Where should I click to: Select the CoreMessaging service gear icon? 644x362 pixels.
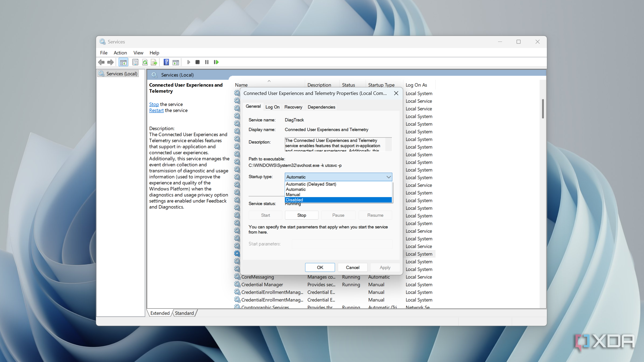tap(237, 276)
